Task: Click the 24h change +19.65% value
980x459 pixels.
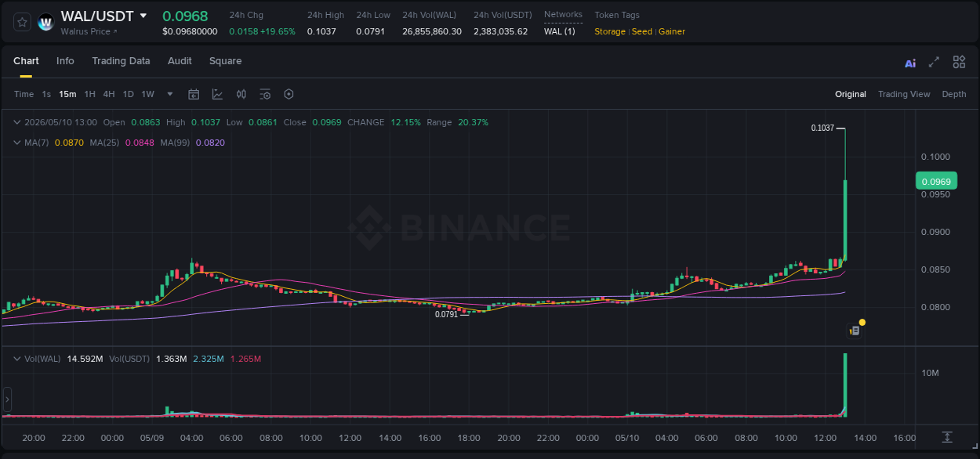Action: [x=278, y=31]
